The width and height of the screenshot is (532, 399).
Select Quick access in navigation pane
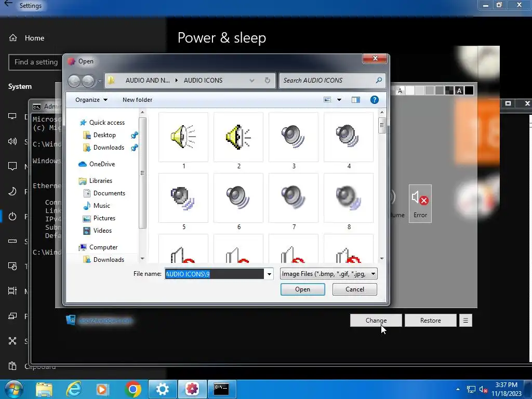coord(107,123)
